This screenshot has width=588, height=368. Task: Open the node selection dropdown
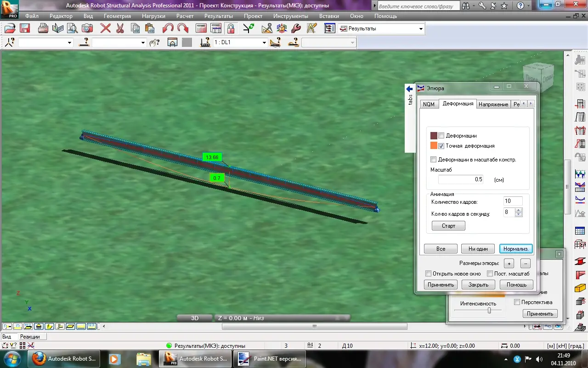tap(70, 42)
